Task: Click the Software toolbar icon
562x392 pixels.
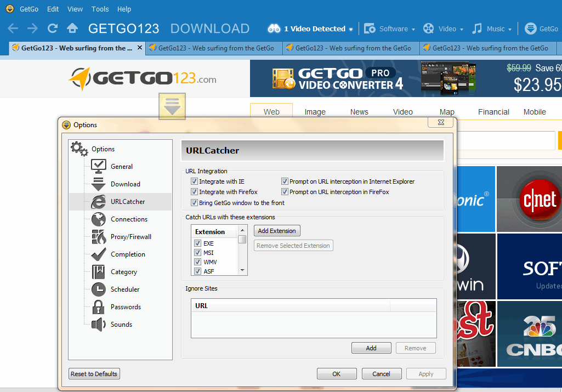Action: tap(370, 29)
